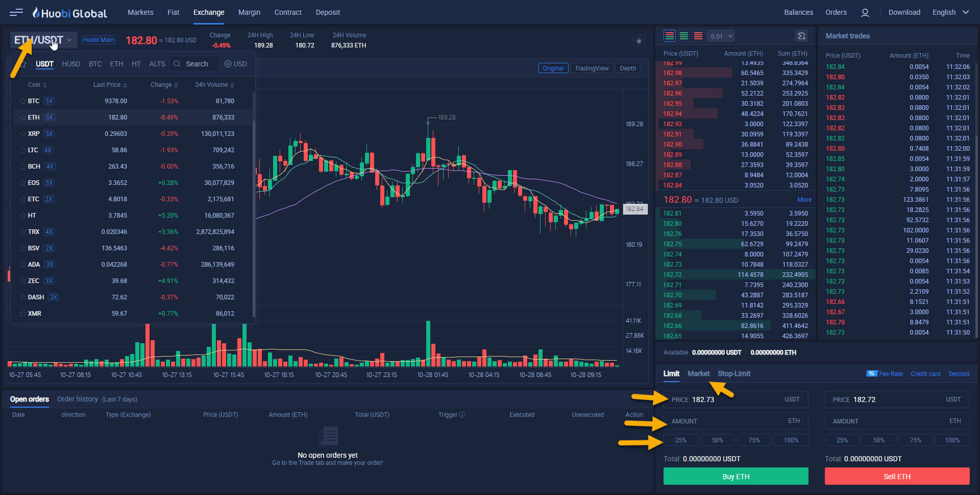Show only buy orders in order book
The width and height of the screenshot is (980, 495).
684,36
